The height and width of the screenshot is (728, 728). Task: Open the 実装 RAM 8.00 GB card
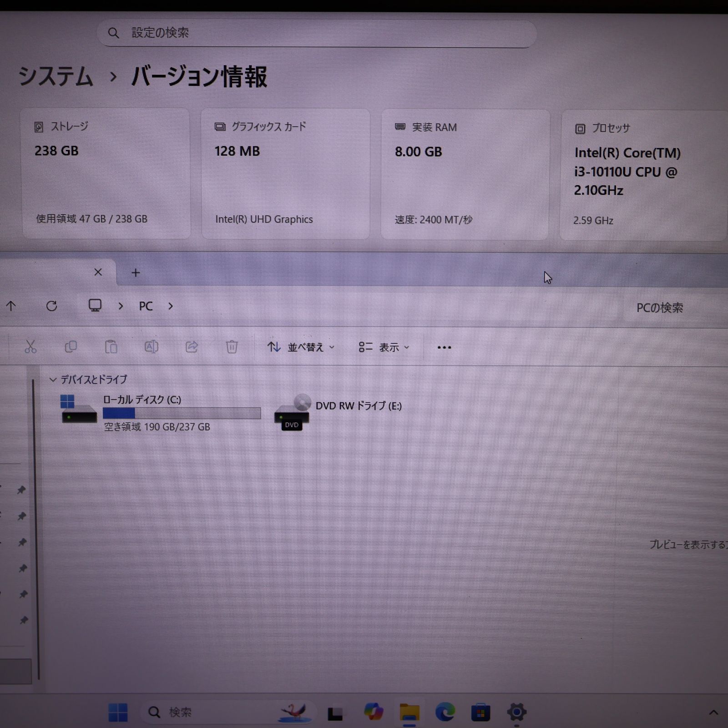(x=465, y=174)
